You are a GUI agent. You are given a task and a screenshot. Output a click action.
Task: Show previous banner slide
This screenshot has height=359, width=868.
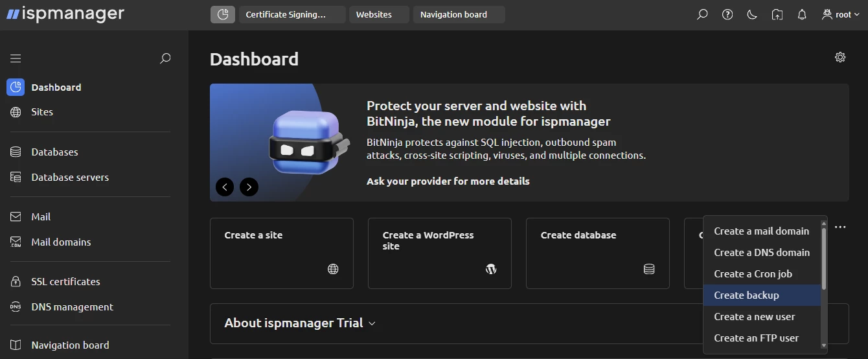[x=225, y=187]
